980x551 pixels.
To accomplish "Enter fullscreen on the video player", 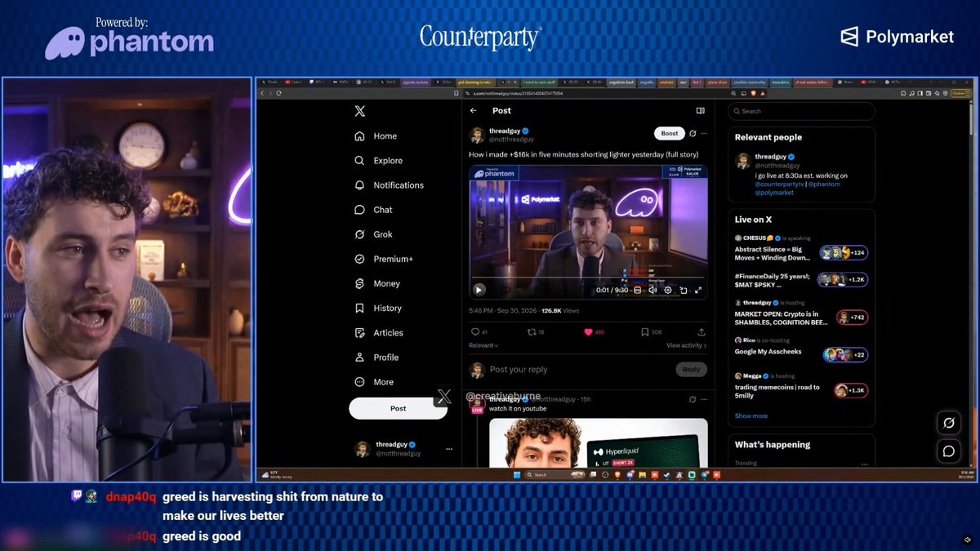I will [x=698, y=290].
